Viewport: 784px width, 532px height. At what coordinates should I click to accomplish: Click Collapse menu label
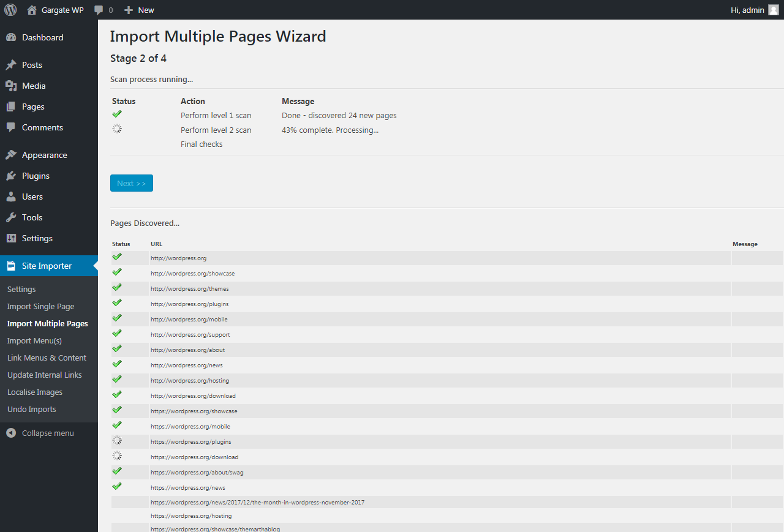(x=48, y=433)
